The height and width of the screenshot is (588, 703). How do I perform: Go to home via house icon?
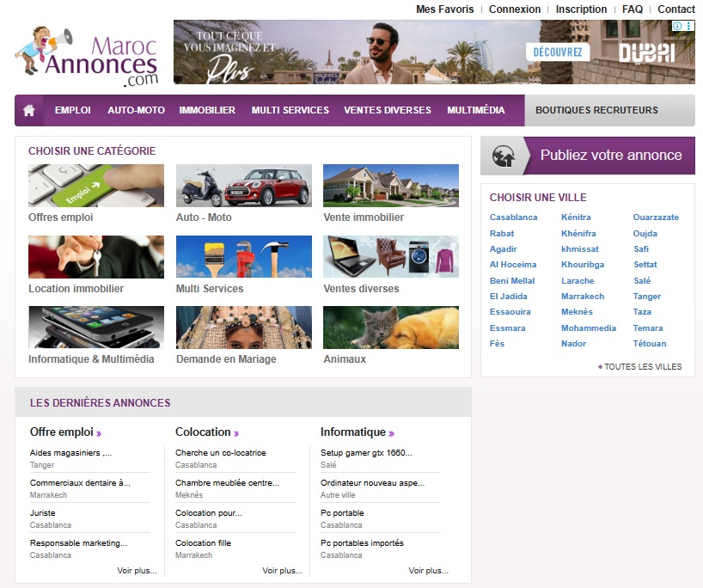29,110
